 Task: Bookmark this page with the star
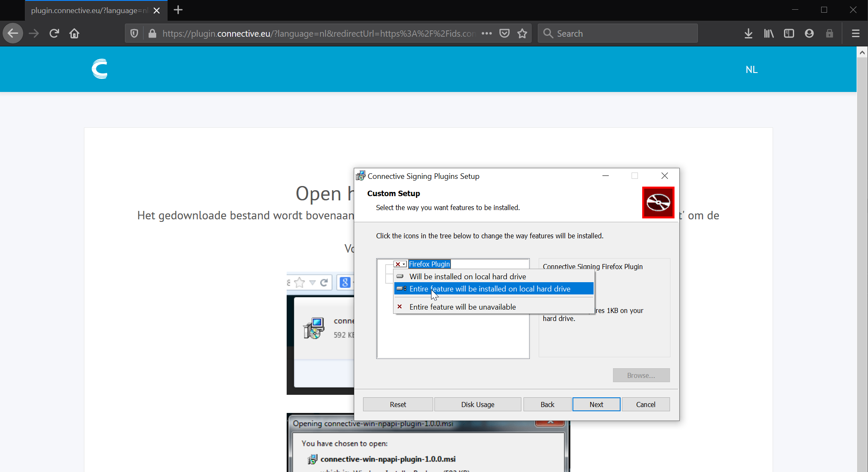point(522,33)
